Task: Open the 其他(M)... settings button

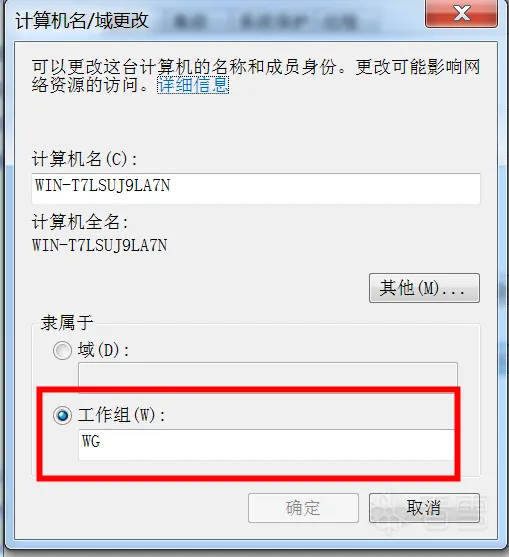Action: (424, 288)
